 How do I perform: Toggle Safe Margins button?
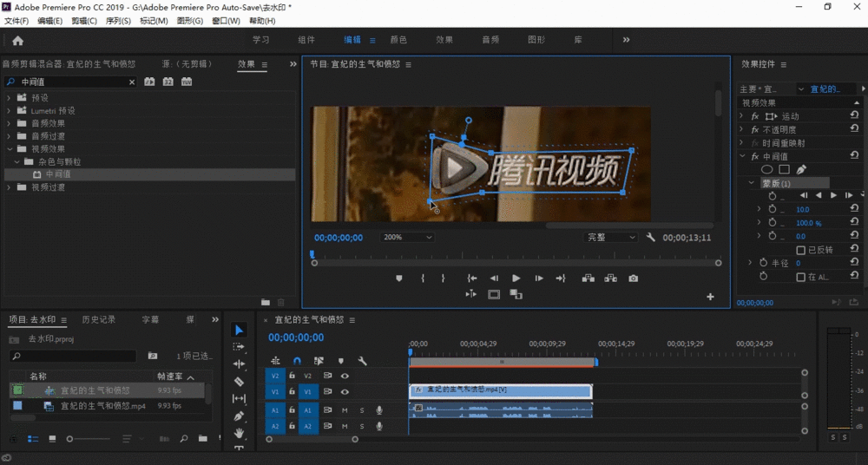tap(494, 294)
